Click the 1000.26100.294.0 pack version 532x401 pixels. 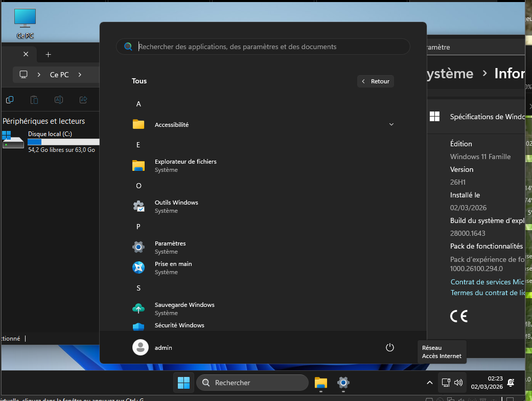point(476,269)
